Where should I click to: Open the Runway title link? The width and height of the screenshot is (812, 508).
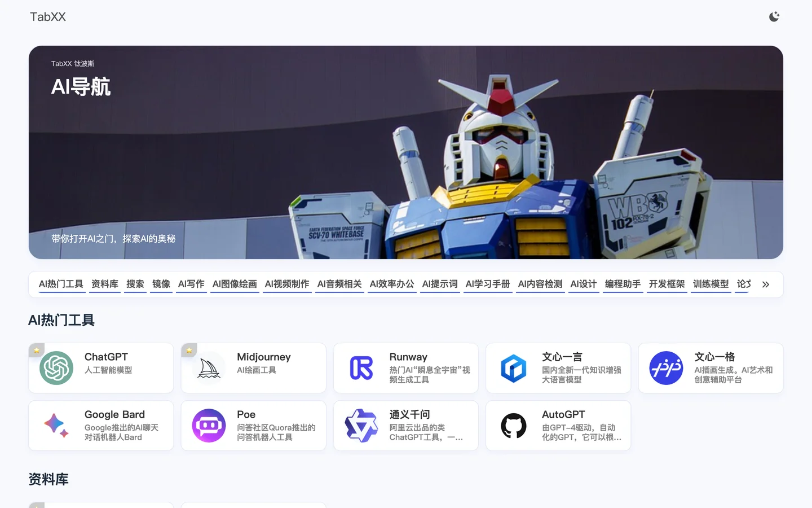408,357
